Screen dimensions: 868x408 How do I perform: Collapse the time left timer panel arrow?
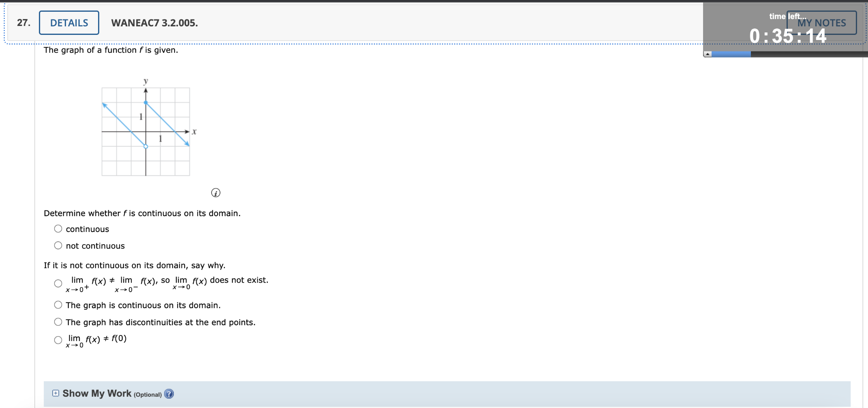[708, 54]
